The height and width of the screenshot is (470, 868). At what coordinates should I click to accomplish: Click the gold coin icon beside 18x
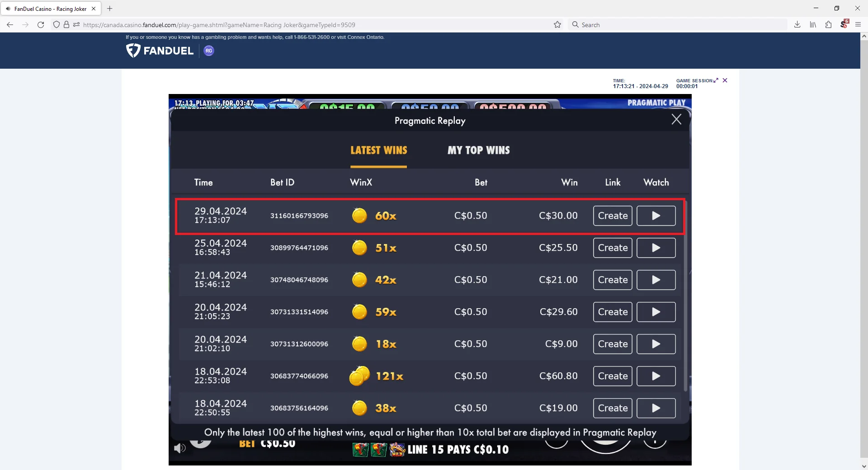pyautogui.click(x=359, y=344)
